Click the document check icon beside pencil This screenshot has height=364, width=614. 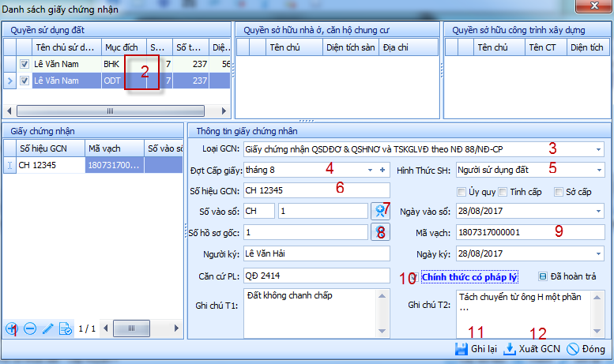coord(65,328)
